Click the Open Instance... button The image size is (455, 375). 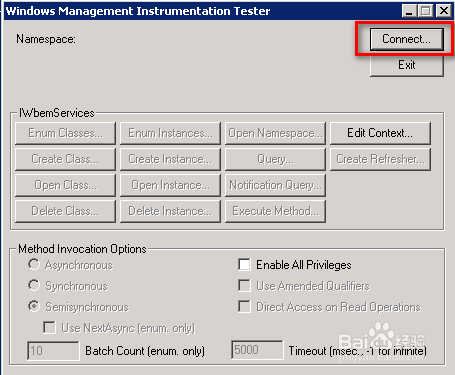170,185
